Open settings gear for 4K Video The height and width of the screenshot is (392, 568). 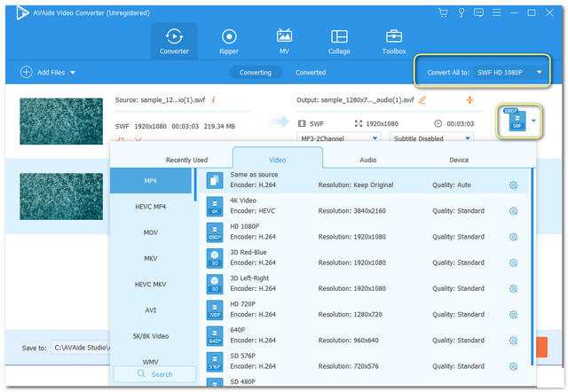[x=513, y=211]
